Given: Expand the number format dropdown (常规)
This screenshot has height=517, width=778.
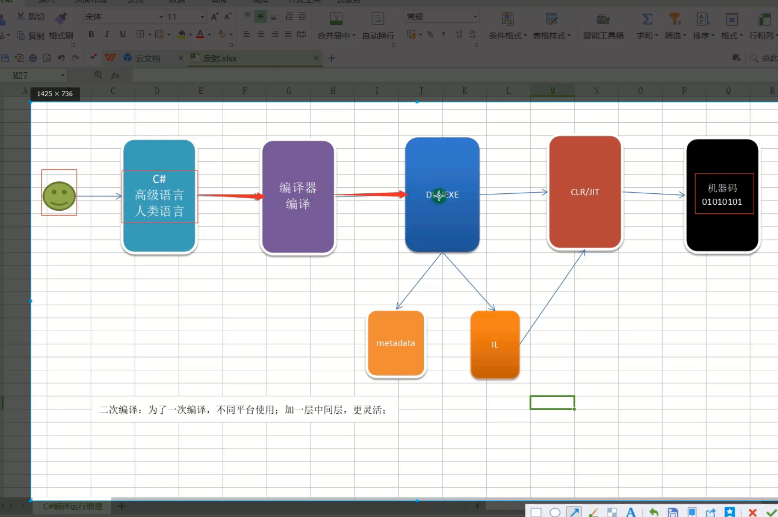Looking at the screenshot, I should [x=474, y=17].
